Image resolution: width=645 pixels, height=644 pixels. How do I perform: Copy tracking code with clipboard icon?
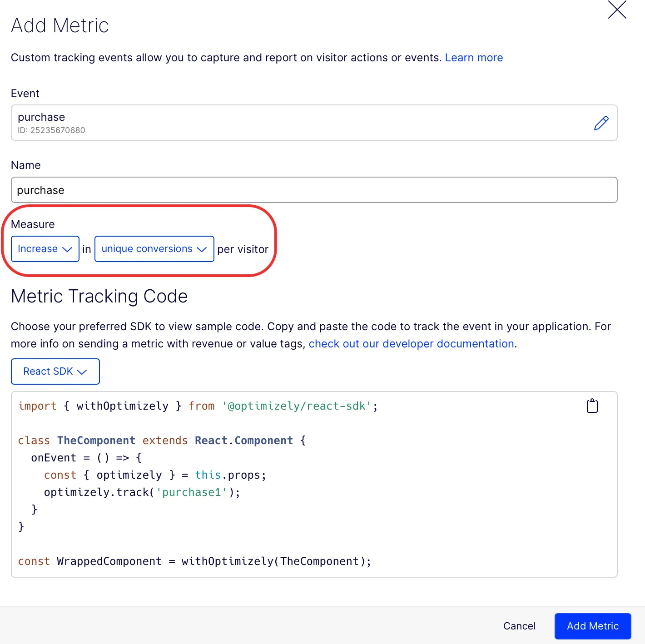[592, 406]
